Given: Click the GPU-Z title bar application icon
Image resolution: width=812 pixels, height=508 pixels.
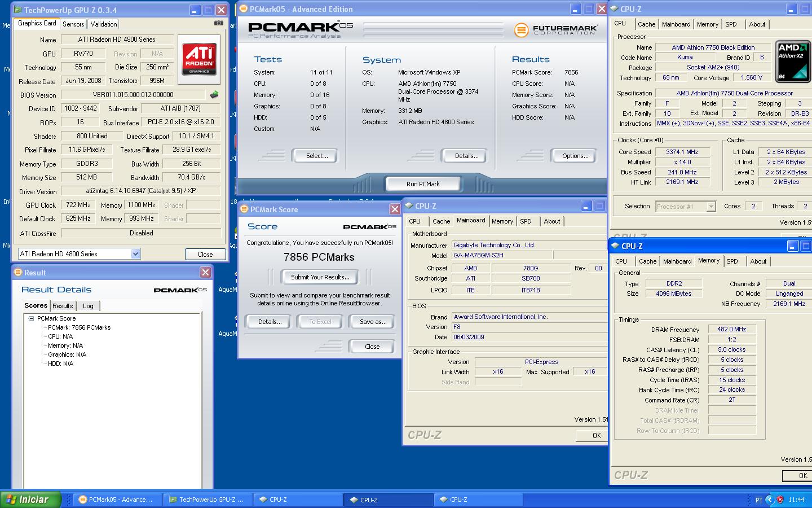Looking at the screenshot, I should (17, 10).
